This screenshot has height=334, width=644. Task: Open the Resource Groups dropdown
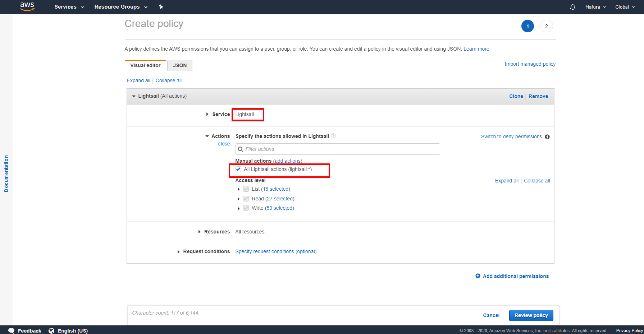click(x=121, y=7)
